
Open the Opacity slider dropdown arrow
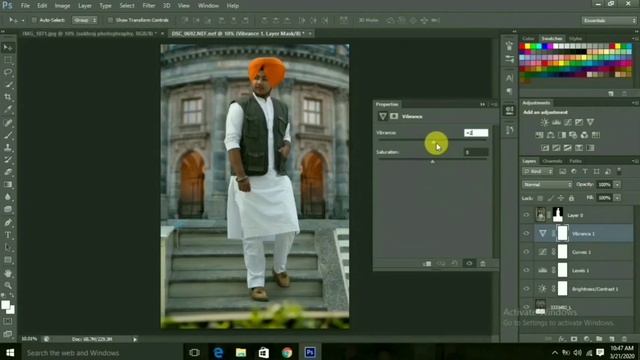(617, 184)
